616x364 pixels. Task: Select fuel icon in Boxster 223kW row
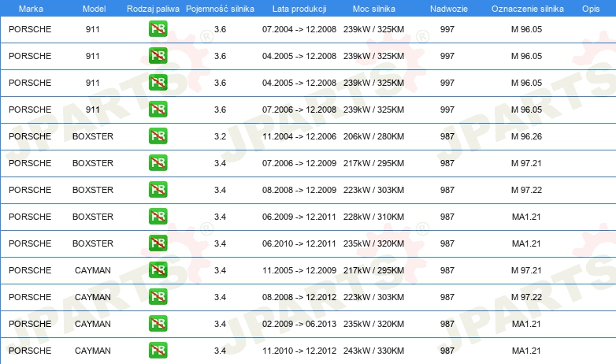point(158,189)
